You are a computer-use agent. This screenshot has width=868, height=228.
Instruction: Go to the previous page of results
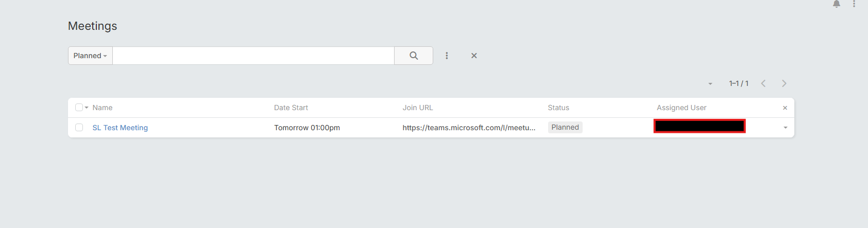[763, 83]
